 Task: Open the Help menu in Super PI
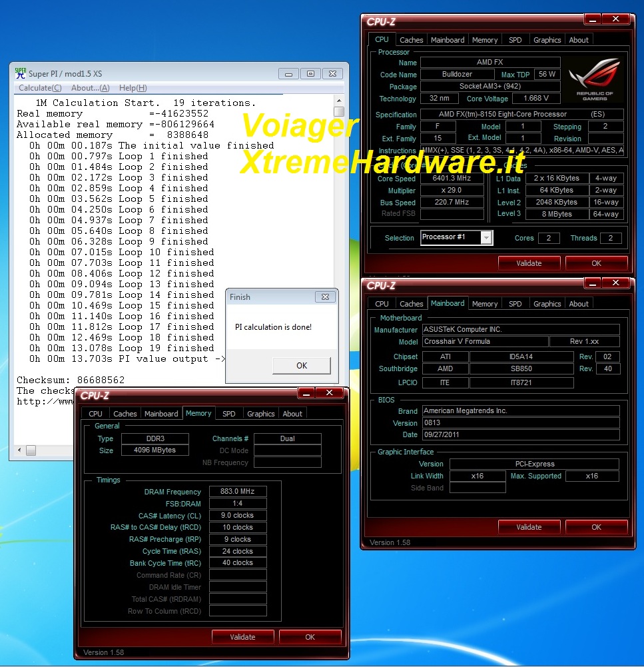coord(133,88)
